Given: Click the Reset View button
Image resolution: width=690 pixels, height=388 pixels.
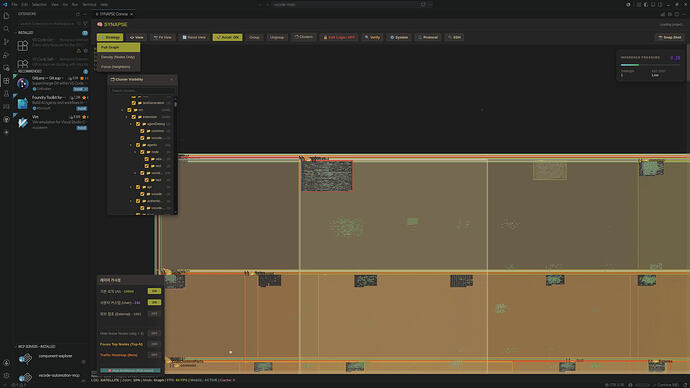Looking at the screenshot, I should 194,37.
